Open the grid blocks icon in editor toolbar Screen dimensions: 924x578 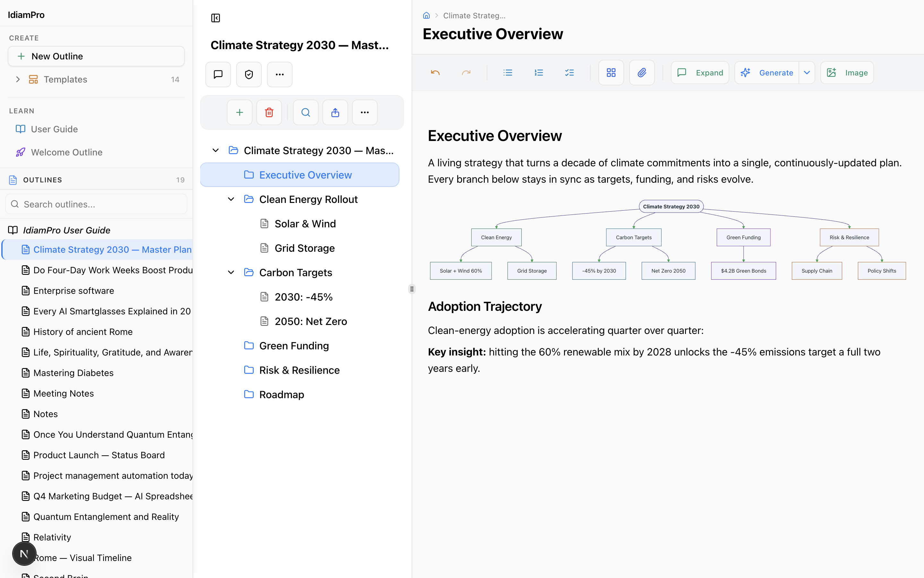(611, 73)
